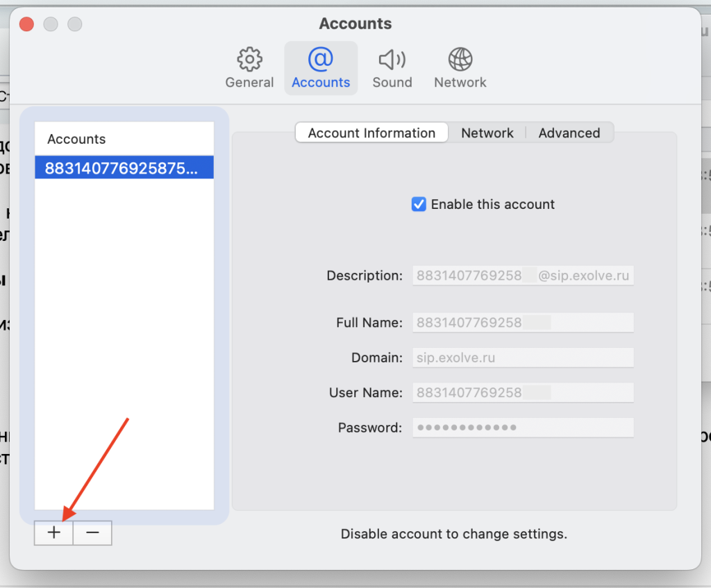Click the User Name field
Screen dimensions: 711x588
pyautogui.click(x=523, y=393)
